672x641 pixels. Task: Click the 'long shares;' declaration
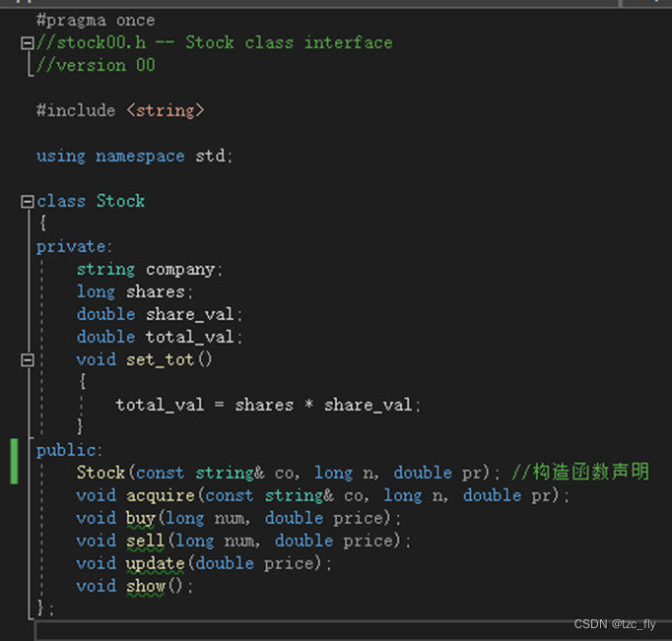pos(135,292)
